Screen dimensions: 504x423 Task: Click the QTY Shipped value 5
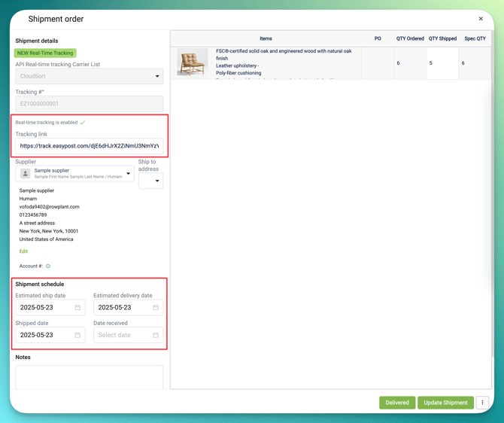tap(431, 63)
